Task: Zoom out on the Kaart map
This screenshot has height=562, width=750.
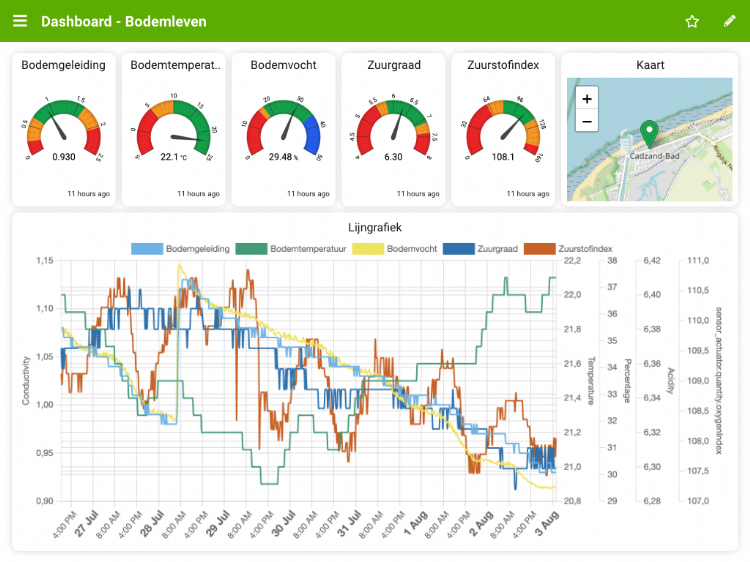Action: pos(587,121)
